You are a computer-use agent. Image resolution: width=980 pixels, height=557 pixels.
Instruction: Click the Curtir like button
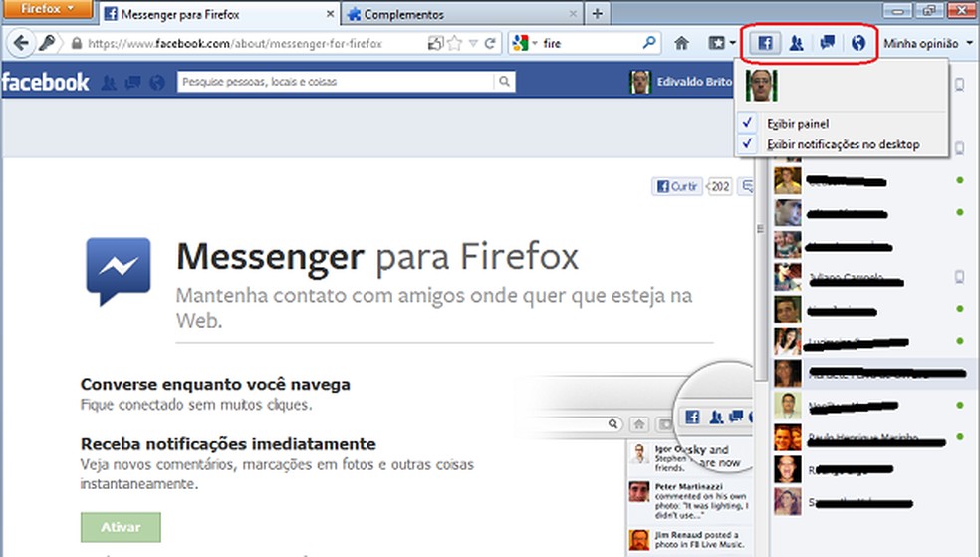[677, 186]
